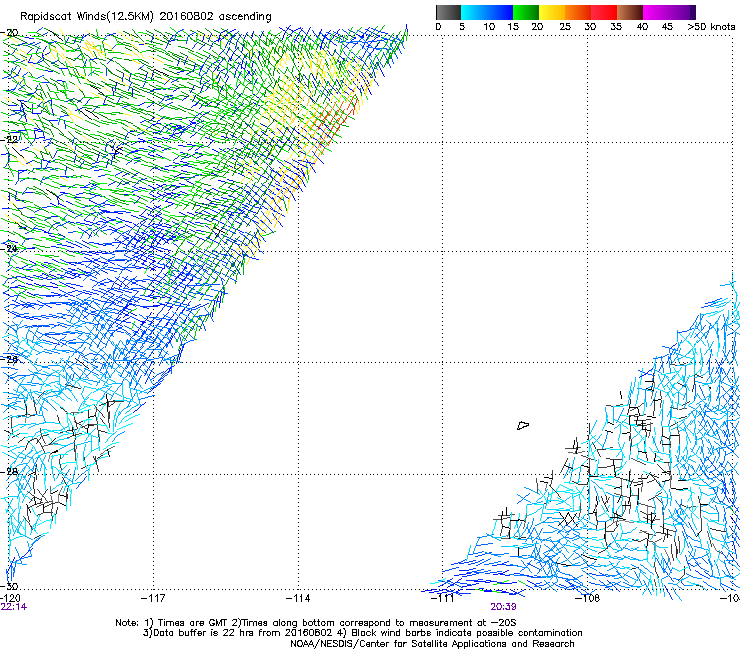Select the brown 35-40 knots legend segment

pos(630,12)
